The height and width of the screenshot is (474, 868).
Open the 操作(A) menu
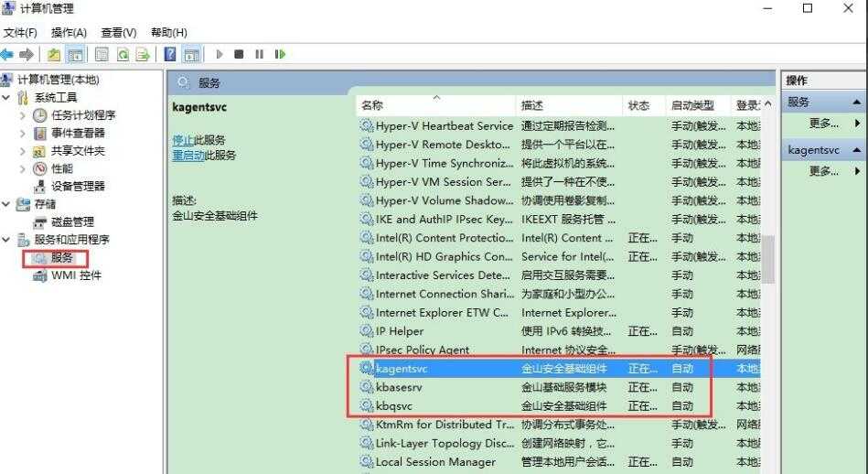(x=70, y=33)
